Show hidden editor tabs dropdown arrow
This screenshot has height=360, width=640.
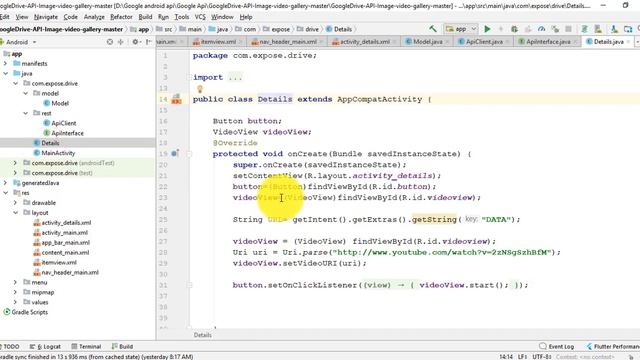tap(637, 42)
